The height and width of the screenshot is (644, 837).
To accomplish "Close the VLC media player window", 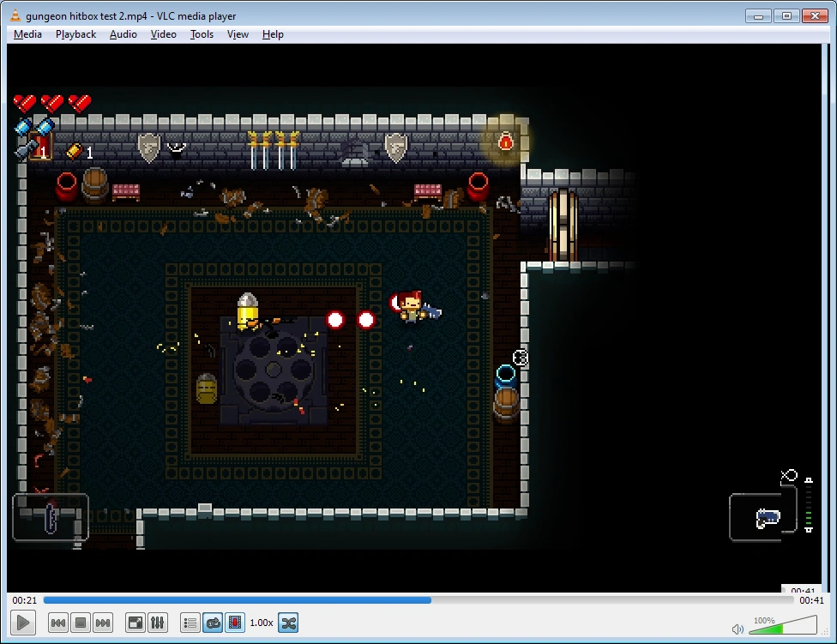I will (x=815, y=15).
